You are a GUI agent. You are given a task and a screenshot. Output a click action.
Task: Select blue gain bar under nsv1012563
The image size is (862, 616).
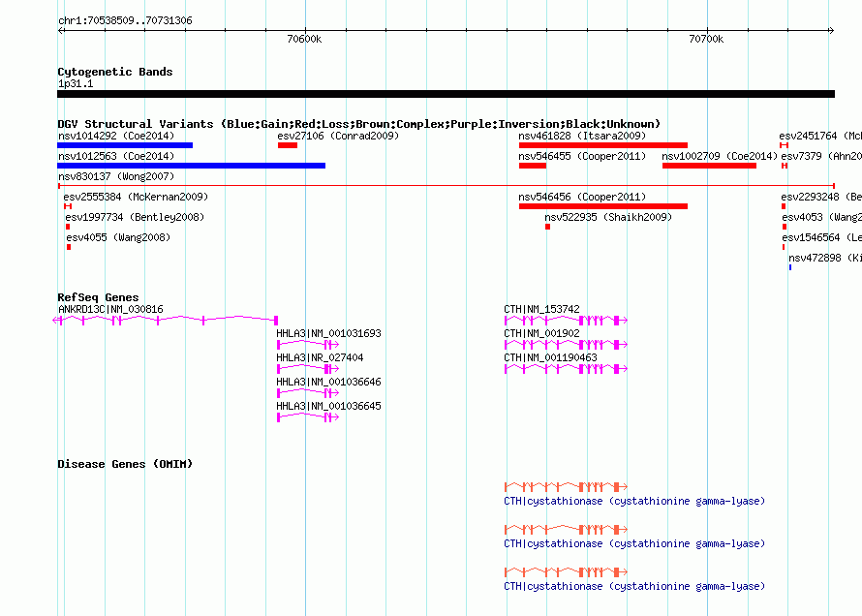192,166
